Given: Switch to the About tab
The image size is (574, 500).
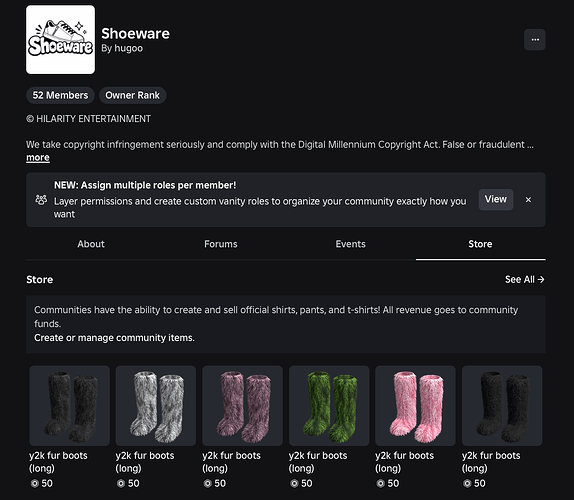Looking at the screenshot, I should (x=91, y=244).
